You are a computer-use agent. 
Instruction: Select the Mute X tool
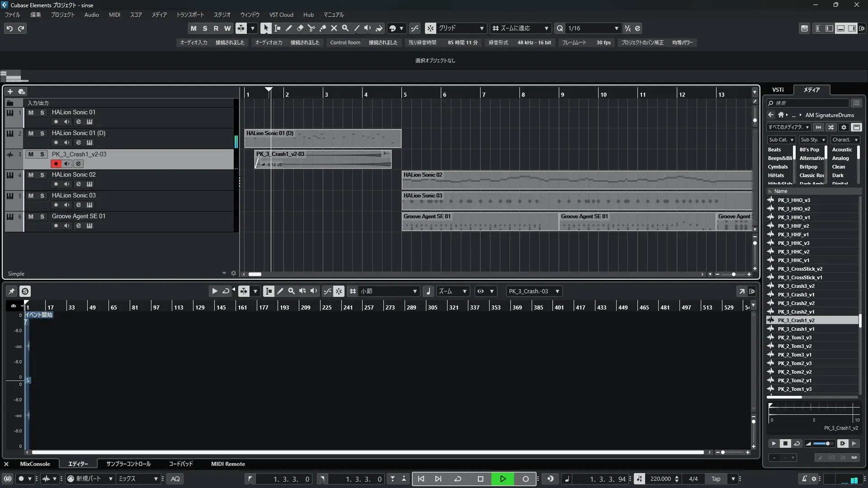click(x=334, y=28)
